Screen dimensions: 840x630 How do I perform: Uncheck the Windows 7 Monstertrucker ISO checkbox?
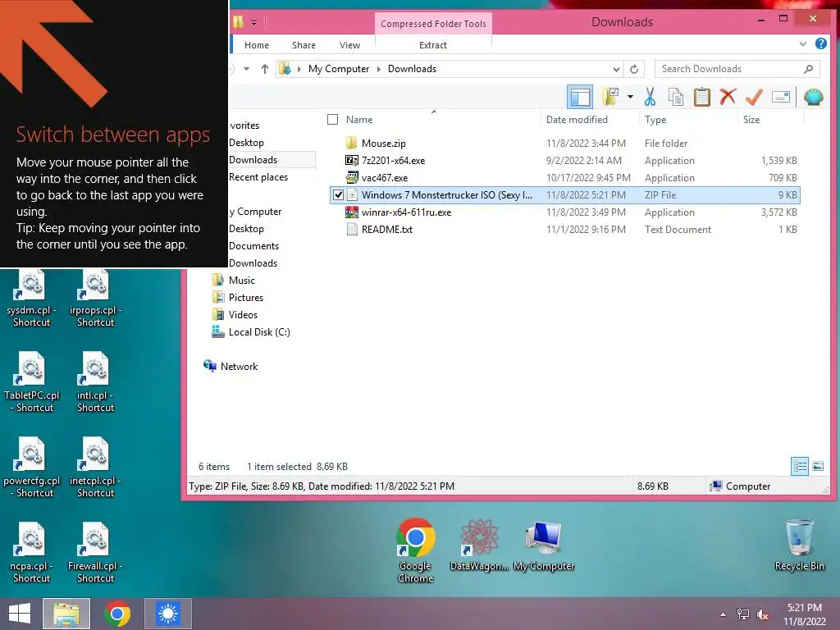pos(338,195)
